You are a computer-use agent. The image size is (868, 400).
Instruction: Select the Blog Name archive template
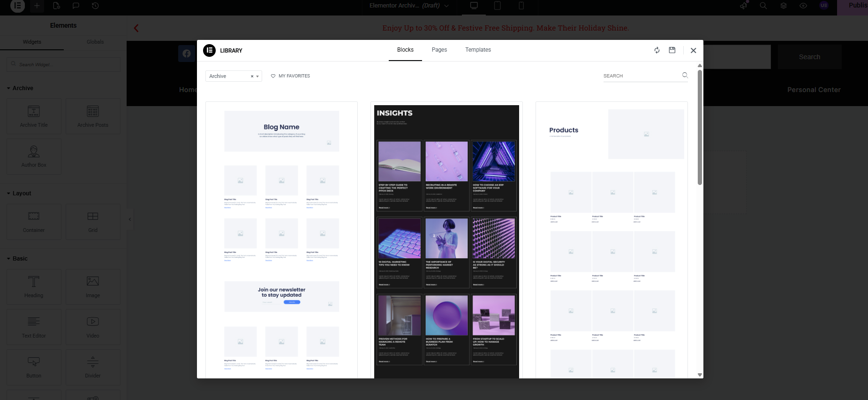tap(281, 240)
